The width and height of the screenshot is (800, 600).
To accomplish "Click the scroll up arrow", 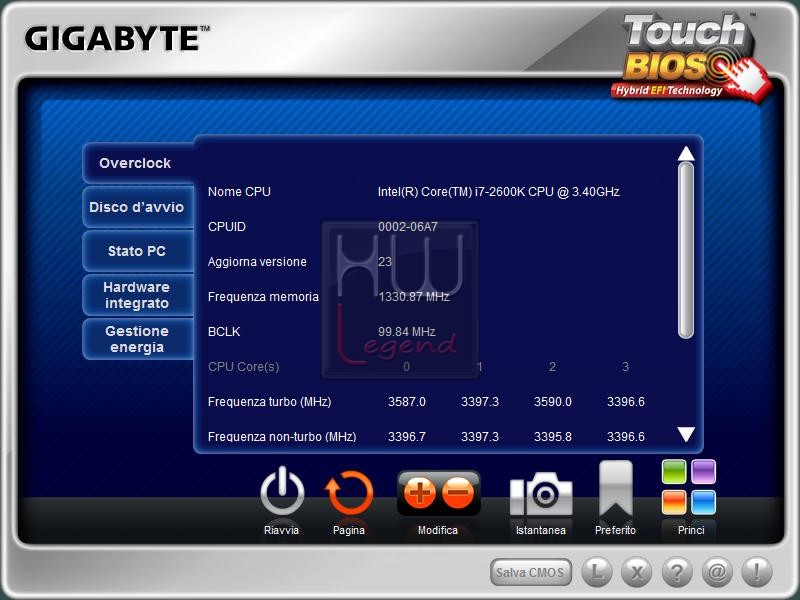I will click(686, 153).
